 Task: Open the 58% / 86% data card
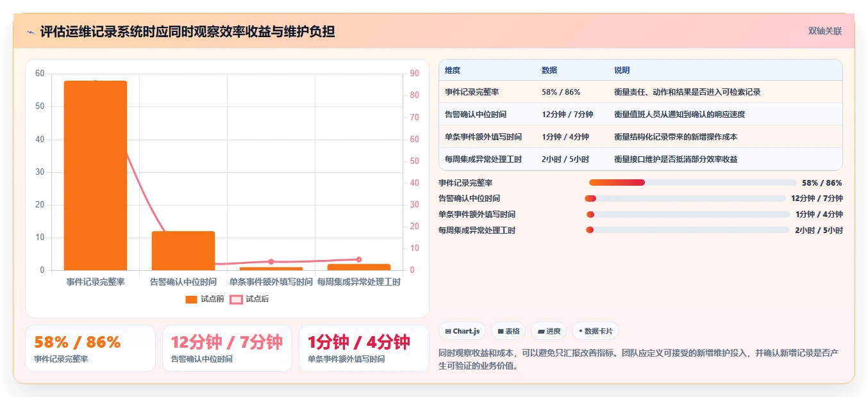pos(90,348)
